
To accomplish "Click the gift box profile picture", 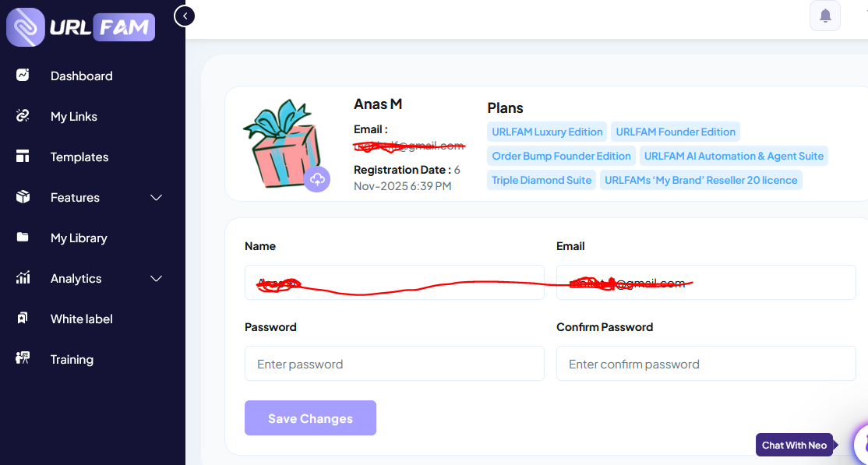I will pos(281,145).
